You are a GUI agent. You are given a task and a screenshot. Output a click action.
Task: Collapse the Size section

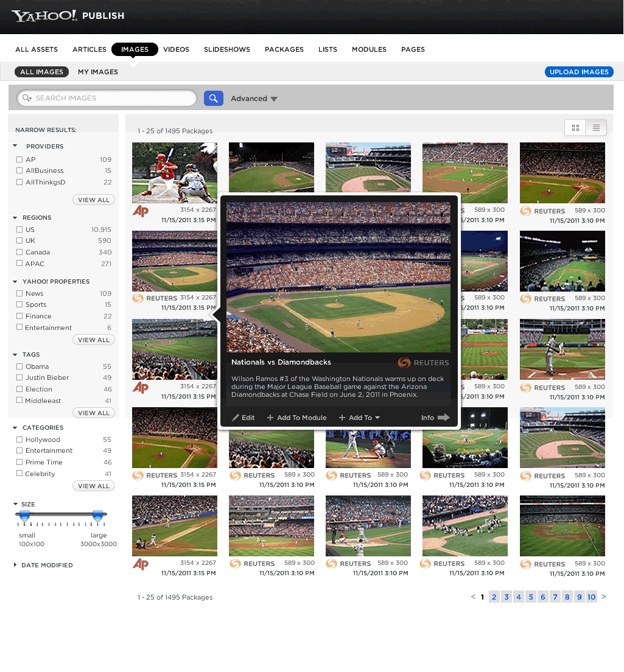[x=15, y=504]
